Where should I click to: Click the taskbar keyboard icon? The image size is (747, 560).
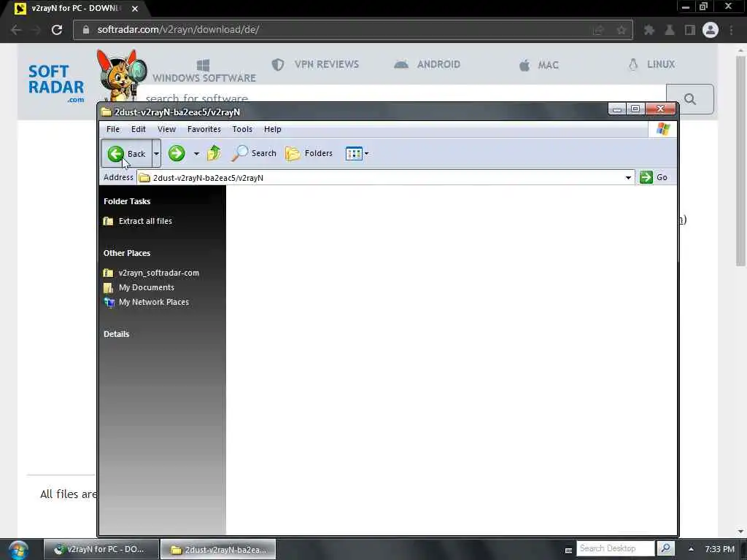pyautogui.click(x=568, y=551)
